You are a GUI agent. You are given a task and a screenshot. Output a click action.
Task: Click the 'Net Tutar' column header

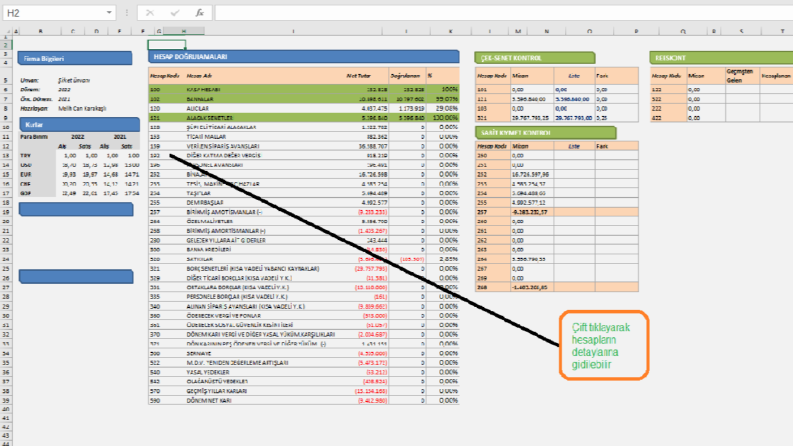[x=359, y=75]
